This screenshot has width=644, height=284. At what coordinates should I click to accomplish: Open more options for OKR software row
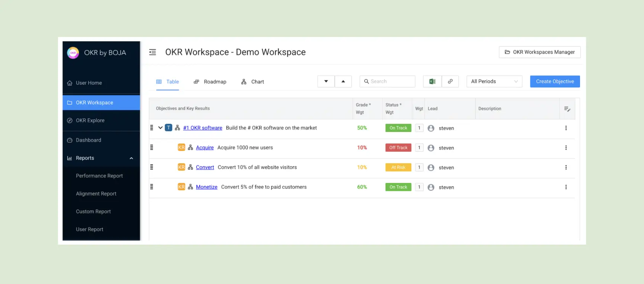pyautogui.click(x=566, y=128)
